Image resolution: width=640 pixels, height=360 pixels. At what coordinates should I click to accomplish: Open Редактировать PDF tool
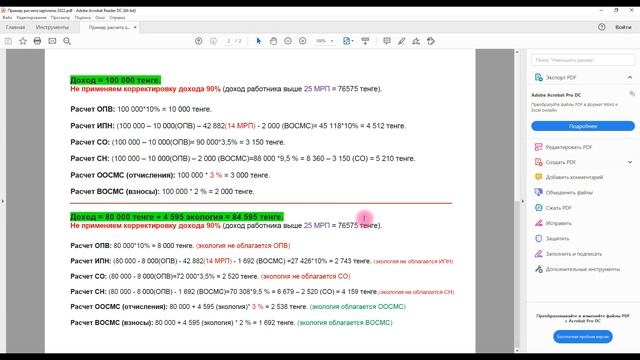click(563, 147)
